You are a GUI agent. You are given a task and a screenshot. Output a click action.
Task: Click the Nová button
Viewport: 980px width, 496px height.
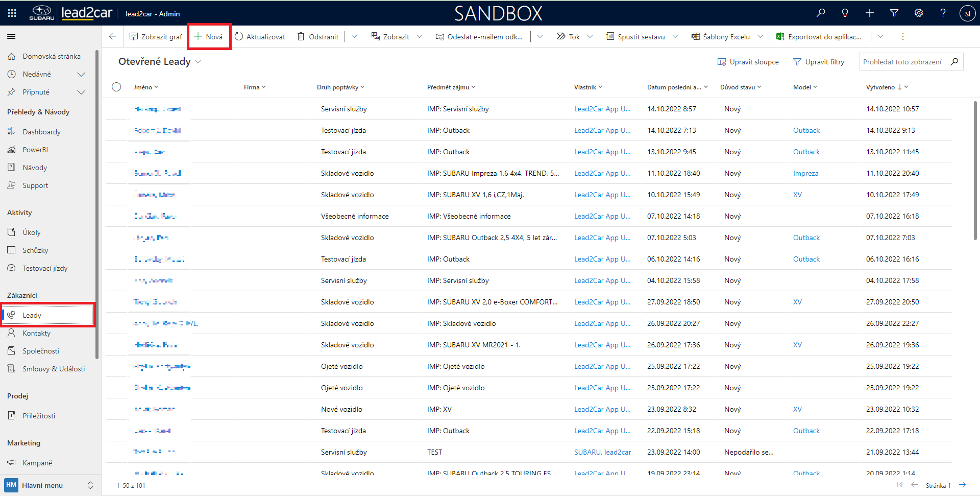[x=209, y=37]
